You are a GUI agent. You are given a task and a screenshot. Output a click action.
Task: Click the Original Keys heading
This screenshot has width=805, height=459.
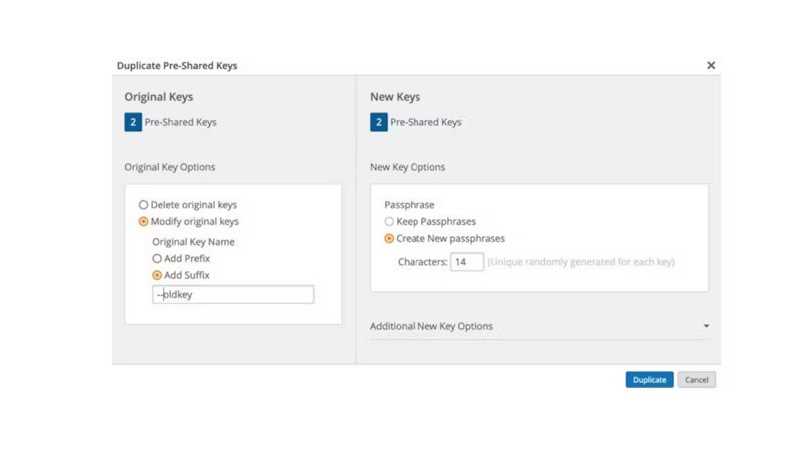(158, 97)
